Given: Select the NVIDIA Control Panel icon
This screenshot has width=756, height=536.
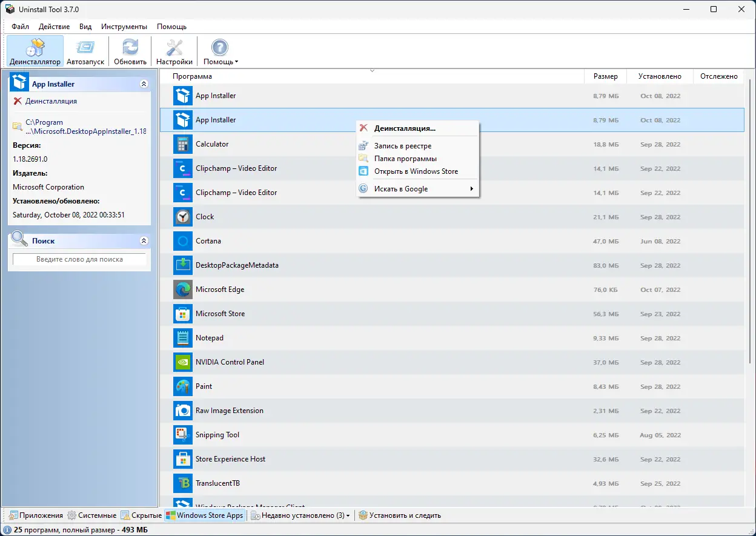Looking at the screenshot, I should [x=183, y=362].
